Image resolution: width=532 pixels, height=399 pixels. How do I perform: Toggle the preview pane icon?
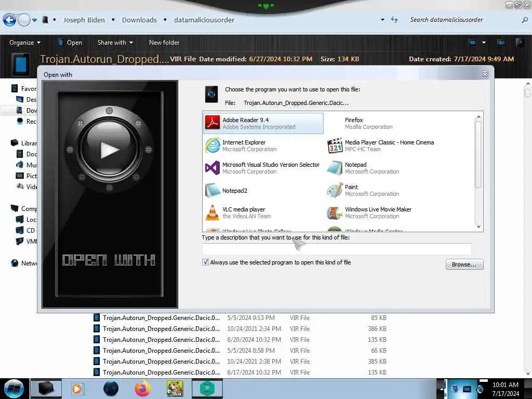click(x=500, y=43)
